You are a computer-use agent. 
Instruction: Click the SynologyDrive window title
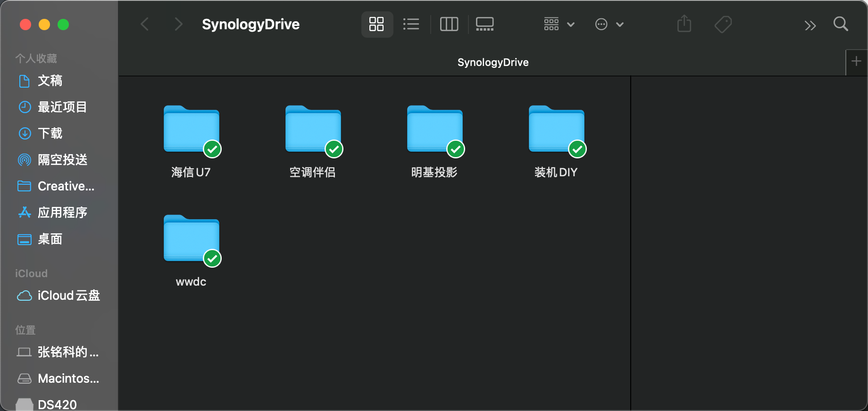[x=250, y=24]
